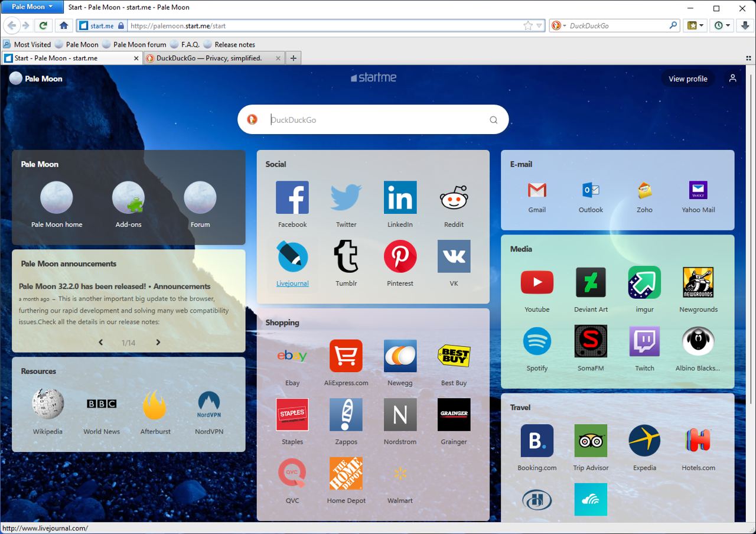
Task: Open the Home Depot icon
Action: click(346, 473)
